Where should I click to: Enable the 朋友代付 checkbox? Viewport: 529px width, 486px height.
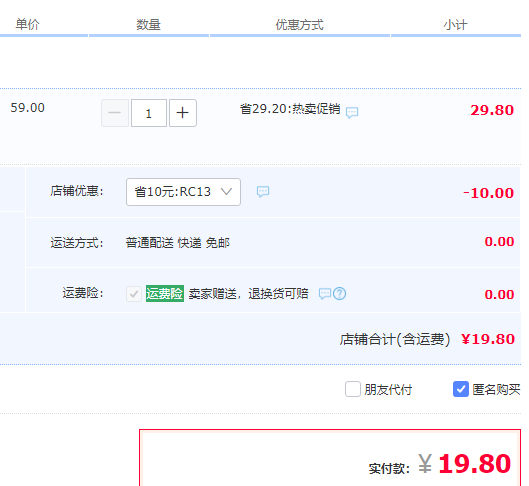(353, 389)
